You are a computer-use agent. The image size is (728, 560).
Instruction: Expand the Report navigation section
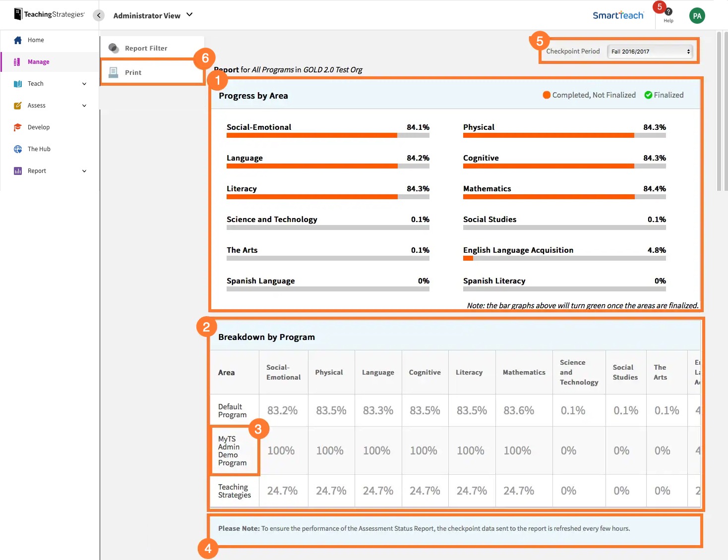tap(83, 170)
